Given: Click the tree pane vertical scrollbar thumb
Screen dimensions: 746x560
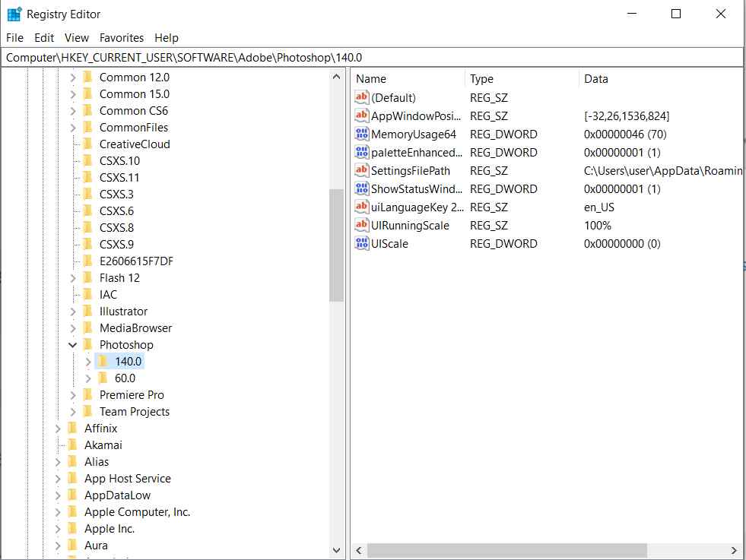Looking at the screenshot, I should (x=336, y=245).
